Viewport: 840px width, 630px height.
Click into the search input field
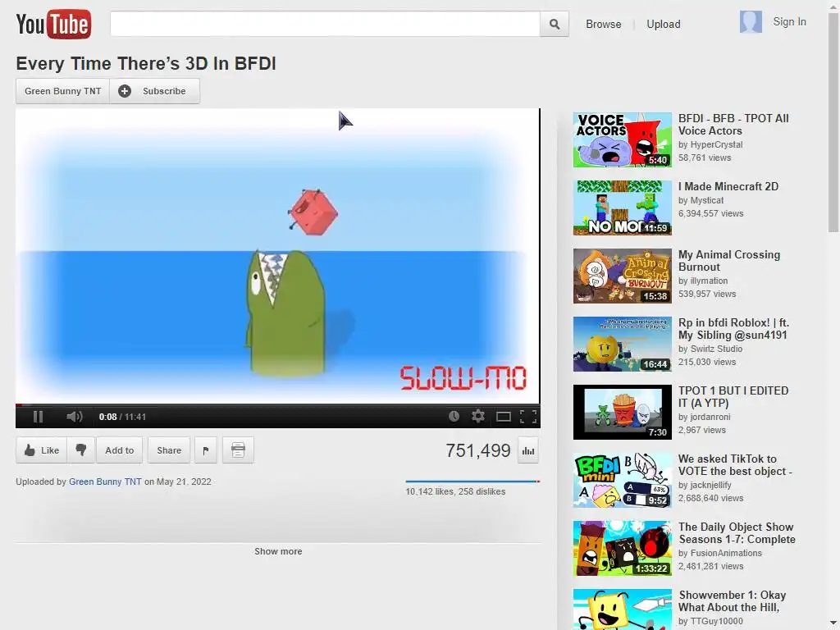coord(325,24)
